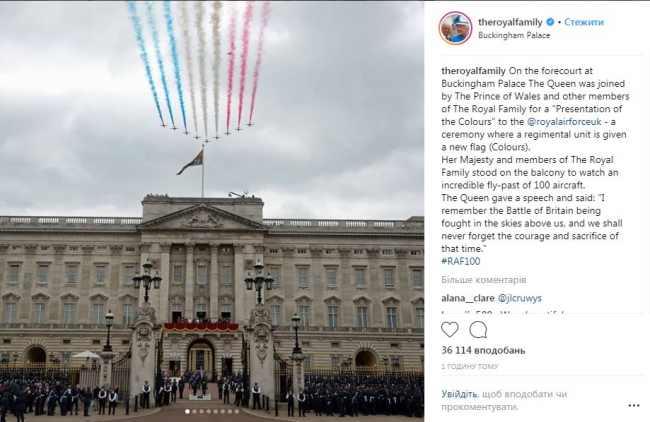Select the first carousel dot indicator

coord(187,412)
